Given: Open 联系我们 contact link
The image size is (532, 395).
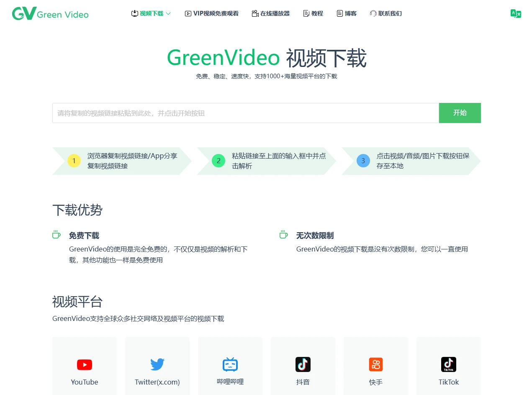Looking at the screenshot, I should pyautogui.click(x=386, y=13).
